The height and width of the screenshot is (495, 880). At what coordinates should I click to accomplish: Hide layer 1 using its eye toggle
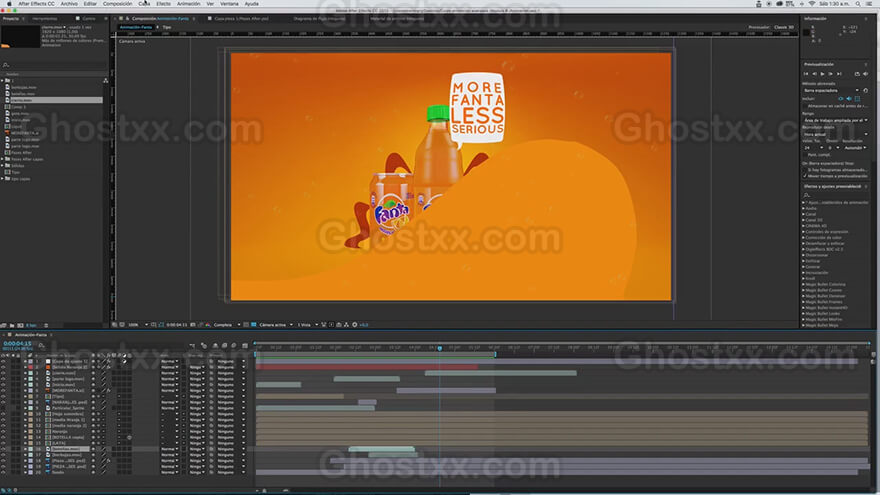click(3, 361)
